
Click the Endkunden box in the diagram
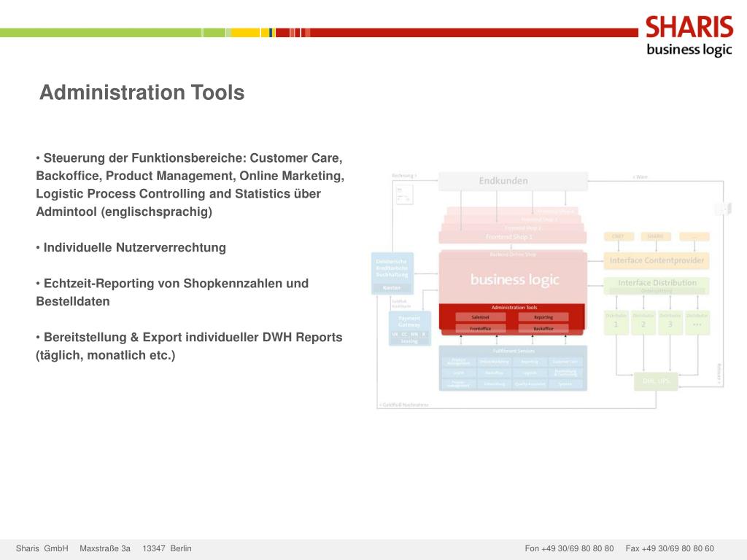click(513, 181)
